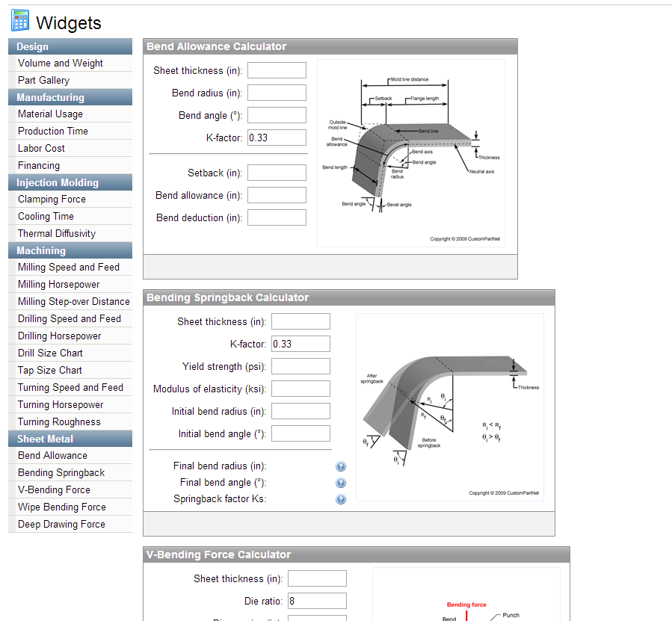
Task: Click the Widgets calculator icon
Action: [20, 21]
